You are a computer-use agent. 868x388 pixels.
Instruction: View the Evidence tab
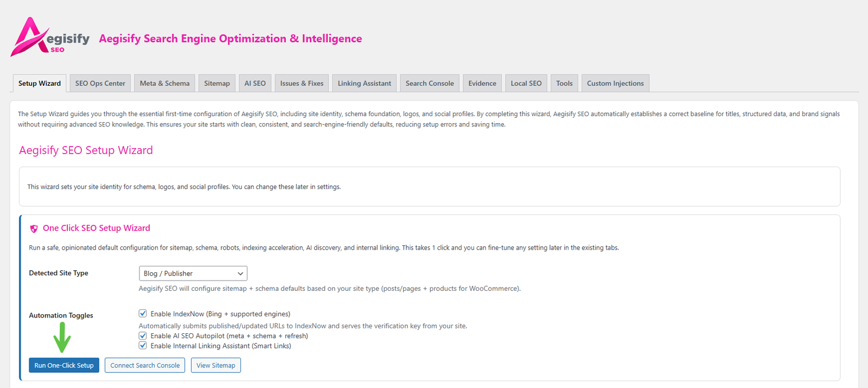pos(482,84)
